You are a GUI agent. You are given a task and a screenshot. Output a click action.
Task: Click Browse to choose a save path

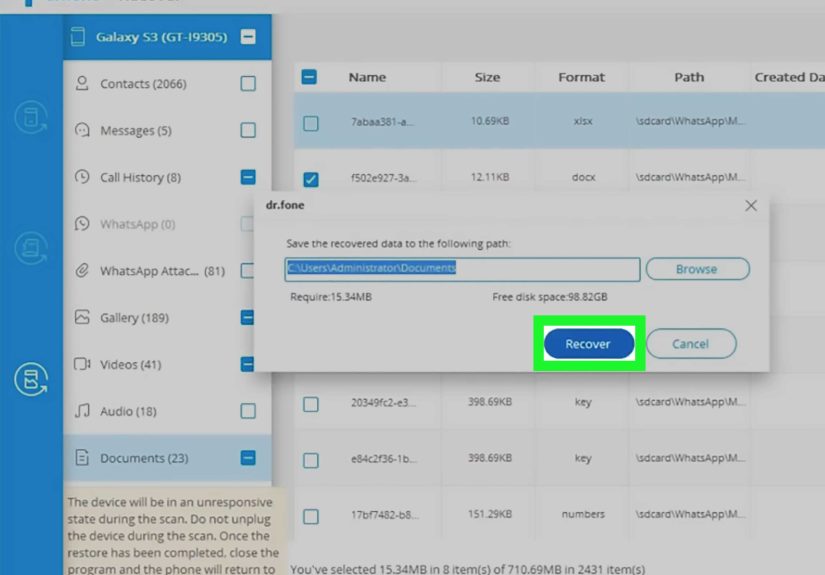[697, 269]
